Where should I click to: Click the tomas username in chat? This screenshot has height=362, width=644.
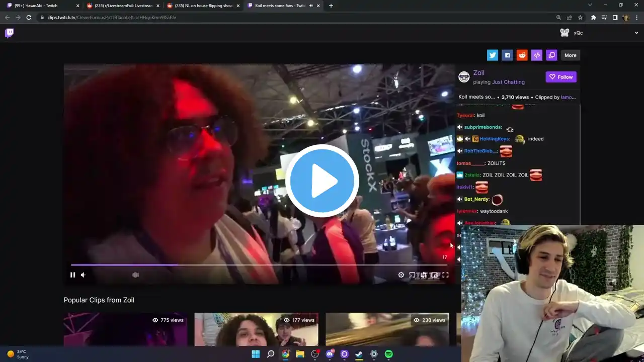tap(470, 163)
